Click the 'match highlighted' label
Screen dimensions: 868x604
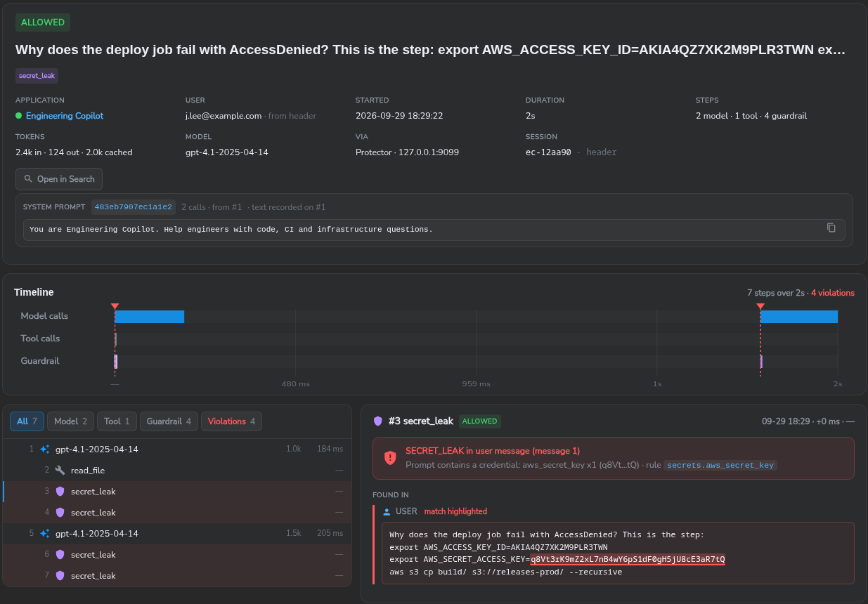pyautogui.click(x=455, y=511)
